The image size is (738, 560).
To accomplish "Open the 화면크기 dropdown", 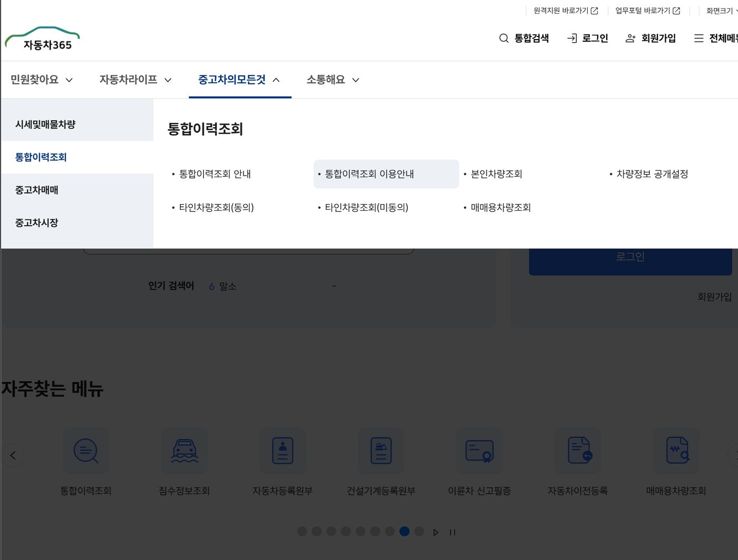I will 722,11.
